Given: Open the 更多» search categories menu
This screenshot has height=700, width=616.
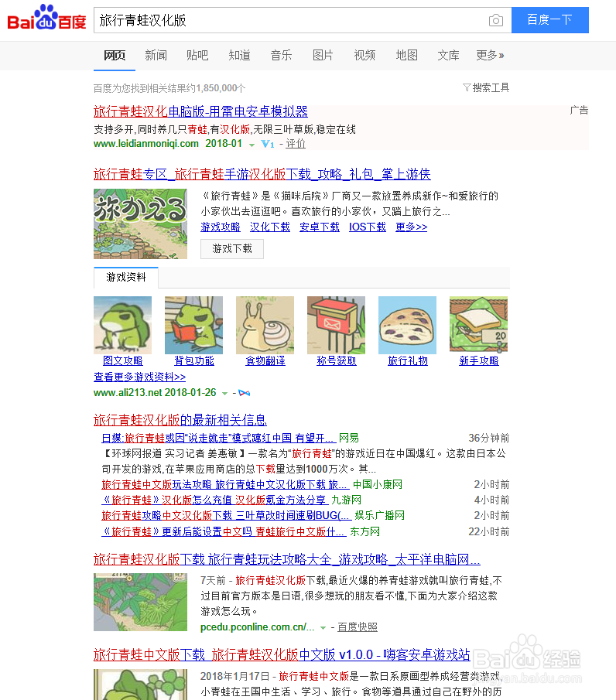Looking at the screenshot, I should click(490, 56).
